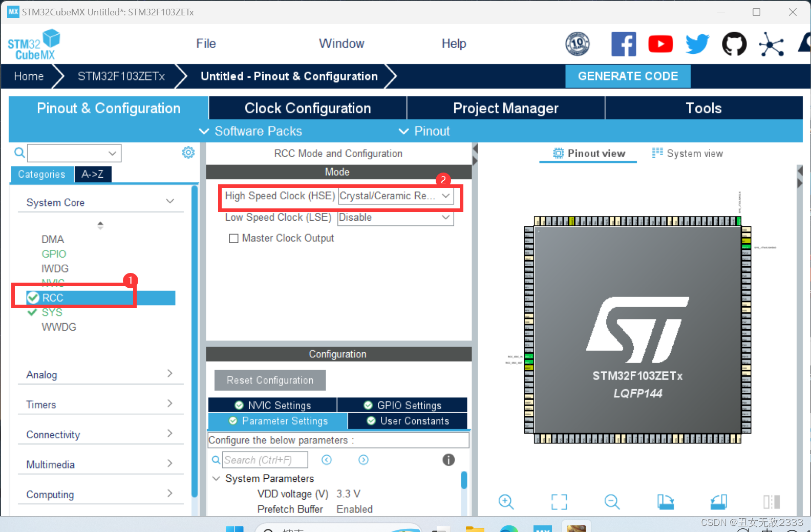Open the GPIO Settings tab
Viewport: 811px width, 532px height.
click(x=402, y=405)
